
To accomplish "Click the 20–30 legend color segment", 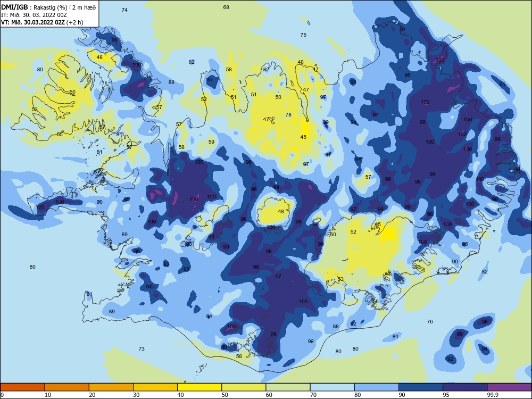I will tap(111, 387).
